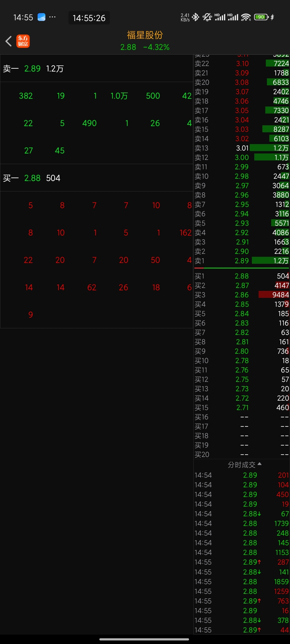Tap the 14:54 trade with volume 1153
Image resolution: width=290 pixels, height=644 pixels.
[x=242, y=552]
